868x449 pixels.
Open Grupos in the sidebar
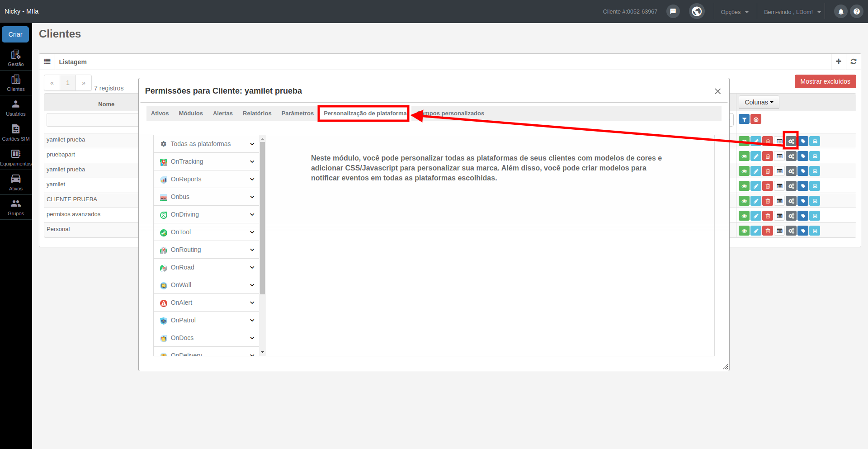click(x=16, y=207)
